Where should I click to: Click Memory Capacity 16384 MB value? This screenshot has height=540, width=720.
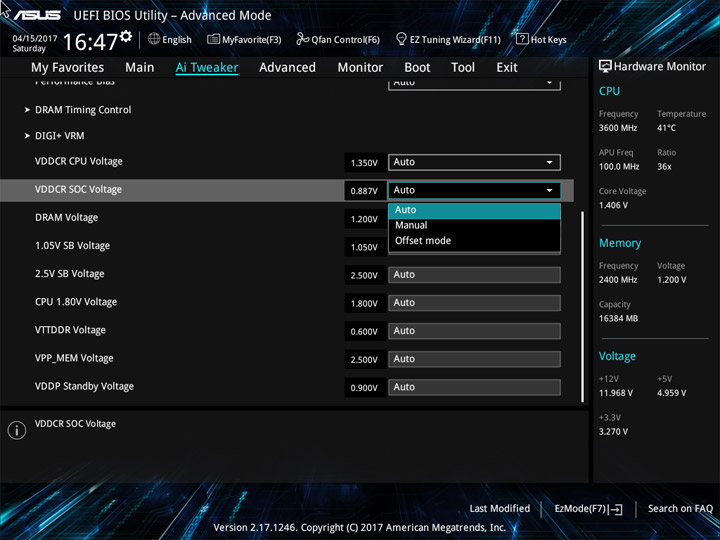click(619, 318)
